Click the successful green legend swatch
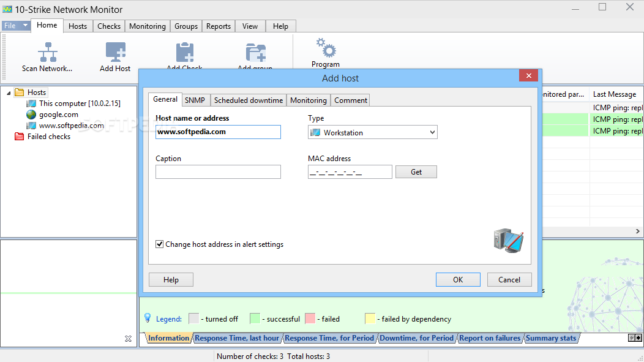The width and height of the screenshot is (644, 362). (x=255, y=319)
